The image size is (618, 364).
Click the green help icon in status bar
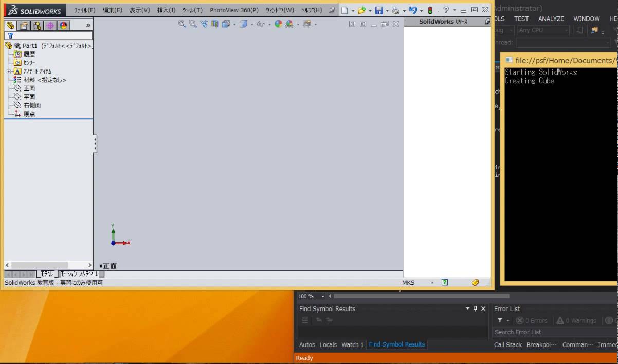pos(445,282)
